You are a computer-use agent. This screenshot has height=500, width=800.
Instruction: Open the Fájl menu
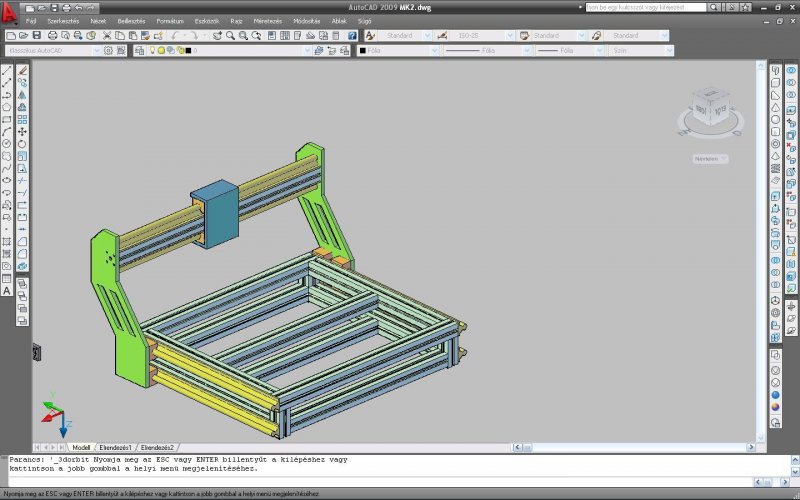click(31, 21)
